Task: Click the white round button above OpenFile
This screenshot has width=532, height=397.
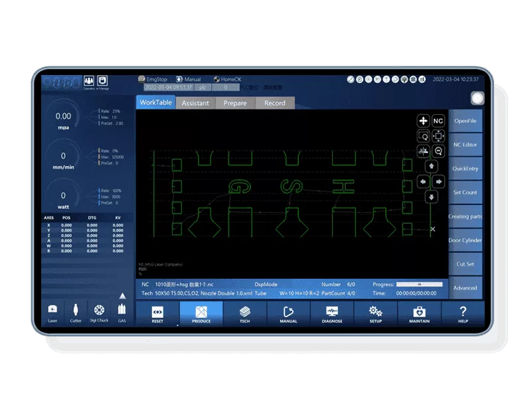Action: click(478, 98)
